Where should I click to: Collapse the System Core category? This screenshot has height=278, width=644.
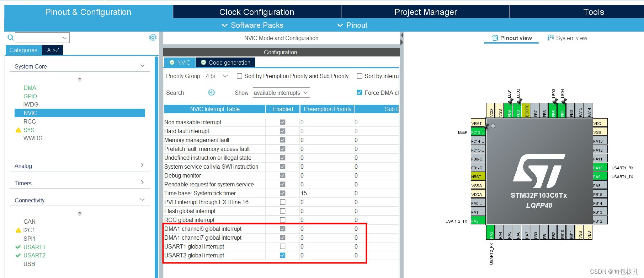pyautogui.click(x=142, y=66)
